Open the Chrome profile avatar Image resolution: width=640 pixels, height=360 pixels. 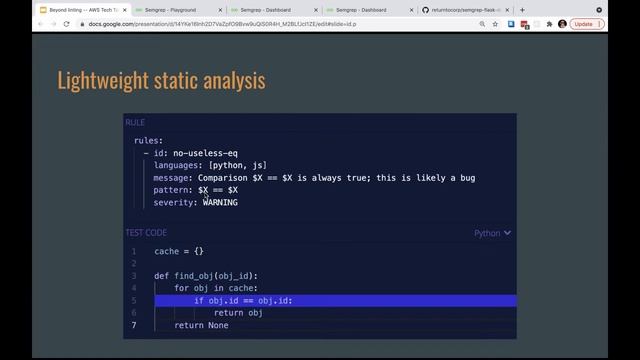[562, 24]
